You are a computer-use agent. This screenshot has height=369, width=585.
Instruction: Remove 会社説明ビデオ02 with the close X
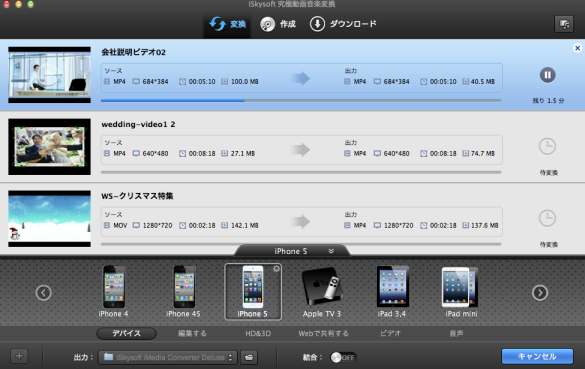point(577,48)
